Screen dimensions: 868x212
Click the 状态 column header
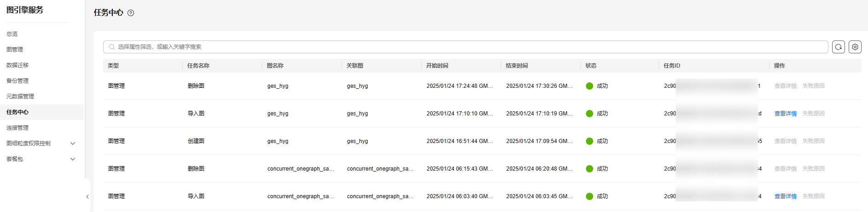coord(591,66)
